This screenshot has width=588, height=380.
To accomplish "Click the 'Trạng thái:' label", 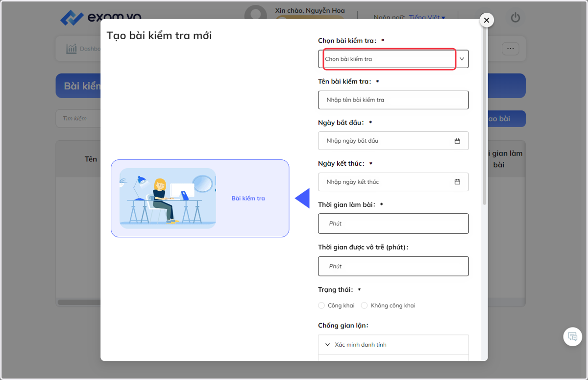I will 335,290.
